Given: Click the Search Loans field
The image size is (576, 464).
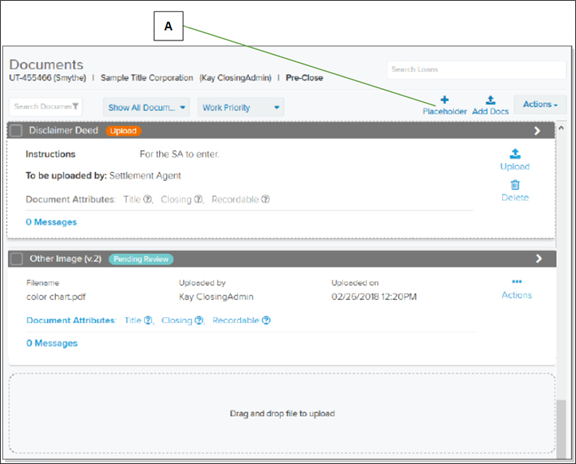Looking at the screenshot, I should pos(476,69).
